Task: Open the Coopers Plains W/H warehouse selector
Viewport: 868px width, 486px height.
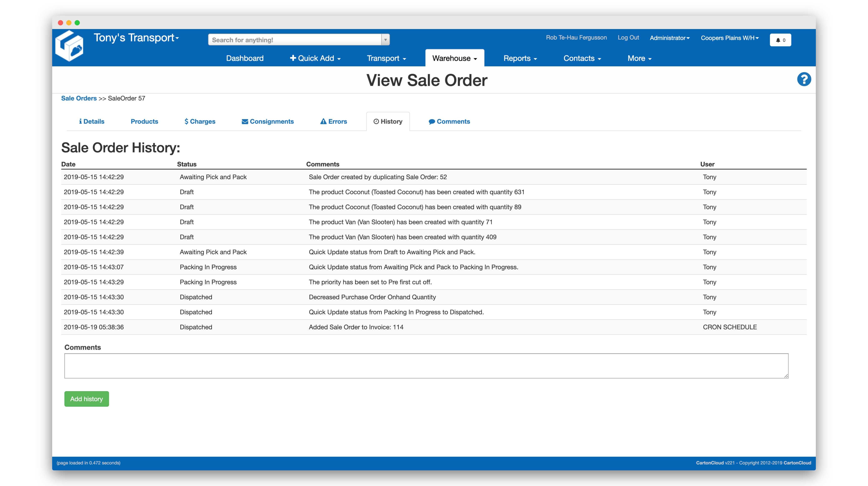Action: tap(729, 38)
